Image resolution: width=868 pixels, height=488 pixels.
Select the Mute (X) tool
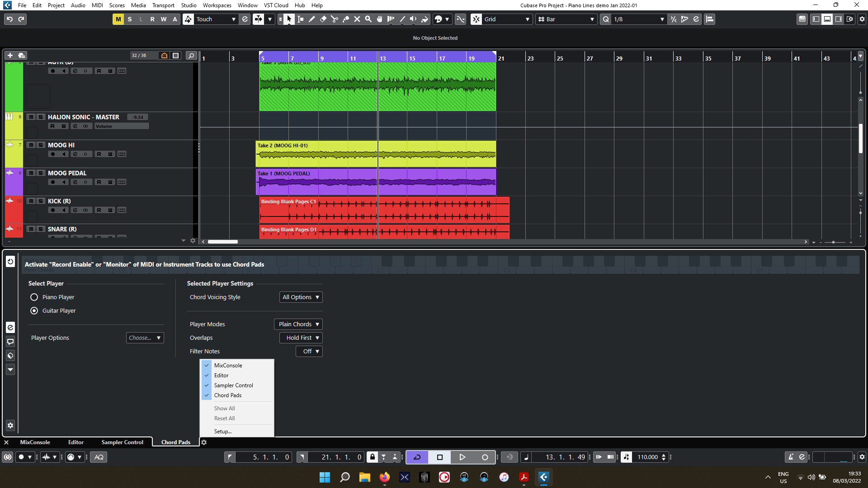[357, 19]
